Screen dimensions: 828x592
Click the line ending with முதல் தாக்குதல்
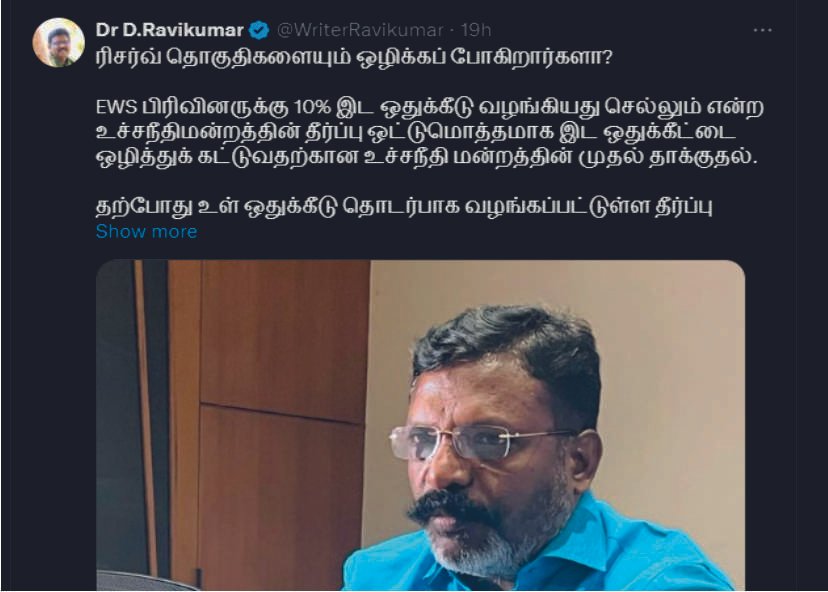tap(427, 157)
